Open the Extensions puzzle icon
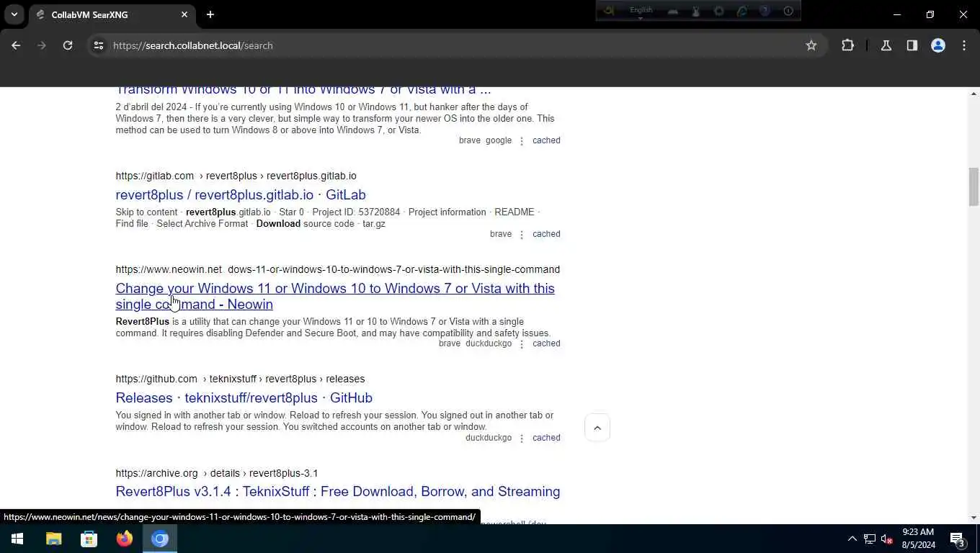 click(847, 45)
